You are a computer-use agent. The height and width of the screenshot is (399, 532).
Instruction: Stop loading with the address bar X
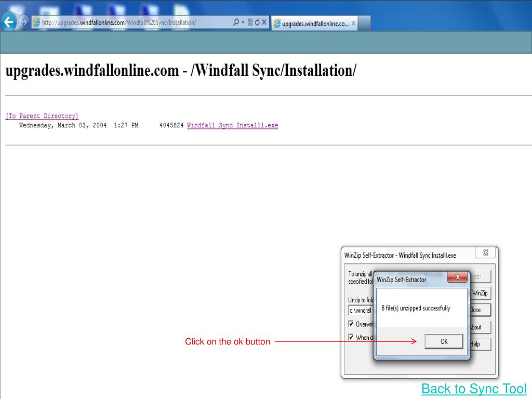pyautogui.click(x=264, y=22)
